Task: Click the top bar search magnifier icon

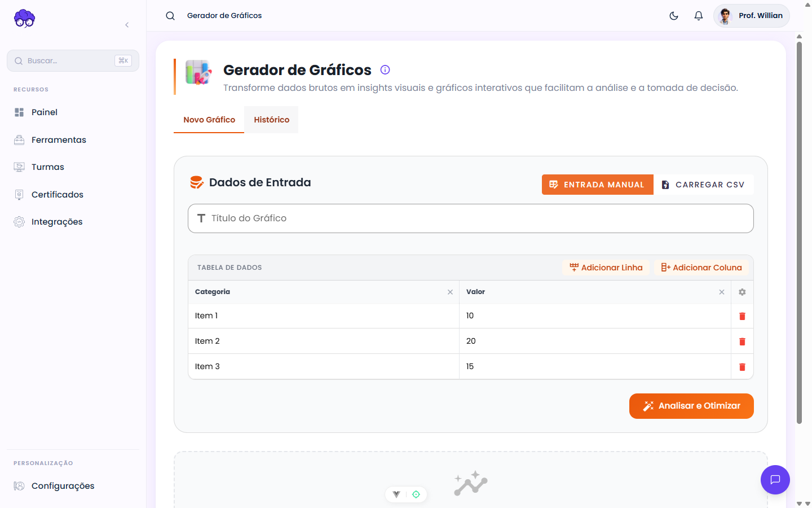Action: 170,16
